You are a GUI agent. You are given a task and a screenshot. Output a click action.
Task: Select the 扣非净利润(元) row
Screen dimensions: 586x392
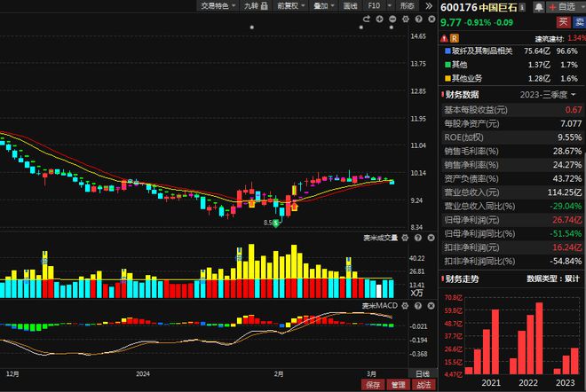coord(511,247)
